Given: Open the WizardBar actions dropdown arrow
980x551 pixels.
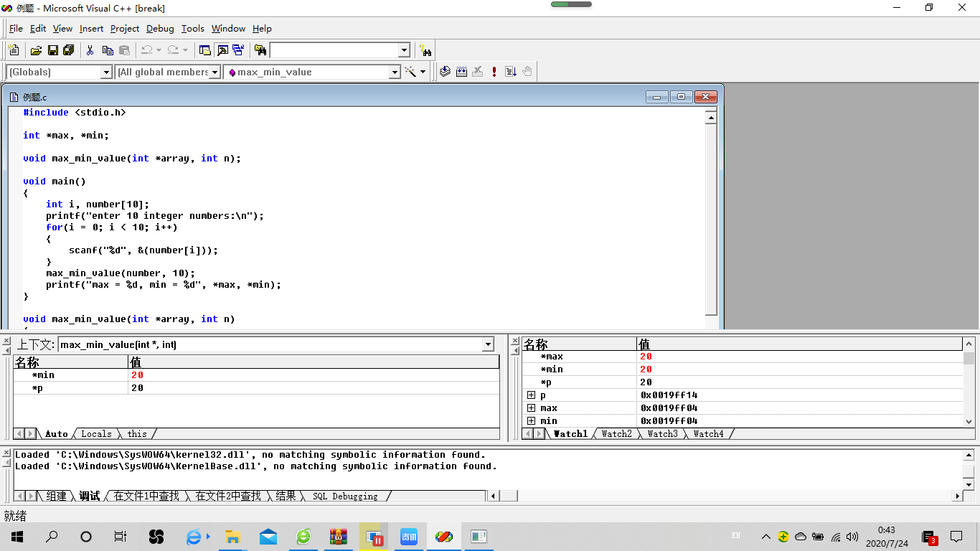Looking at the screenshot, I should [x=423, y=72].
